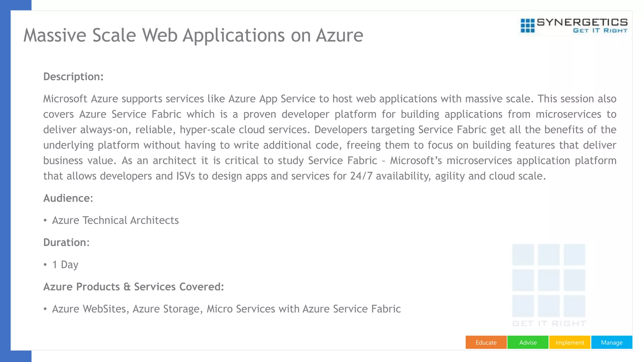Screen dimensions: 644x362
Task: Click the description paragraph starting 'Microsoft Azure supports'
Action: tap(330, 137)
